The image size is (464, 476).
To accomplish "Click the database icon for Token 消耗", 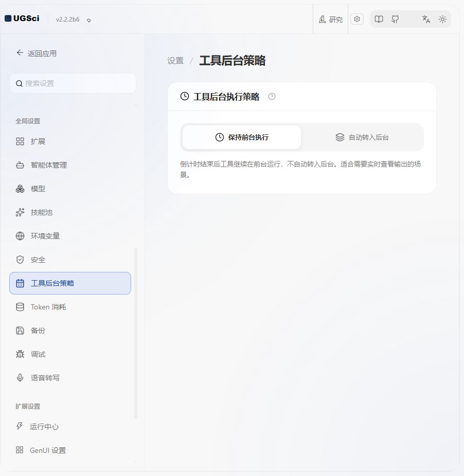I will click(x=20, y=307).
